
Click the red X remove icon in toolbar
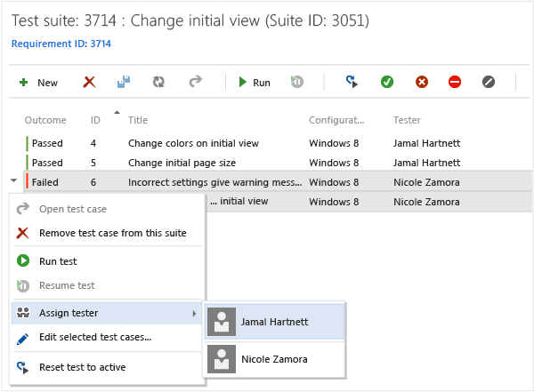point(89,82)
